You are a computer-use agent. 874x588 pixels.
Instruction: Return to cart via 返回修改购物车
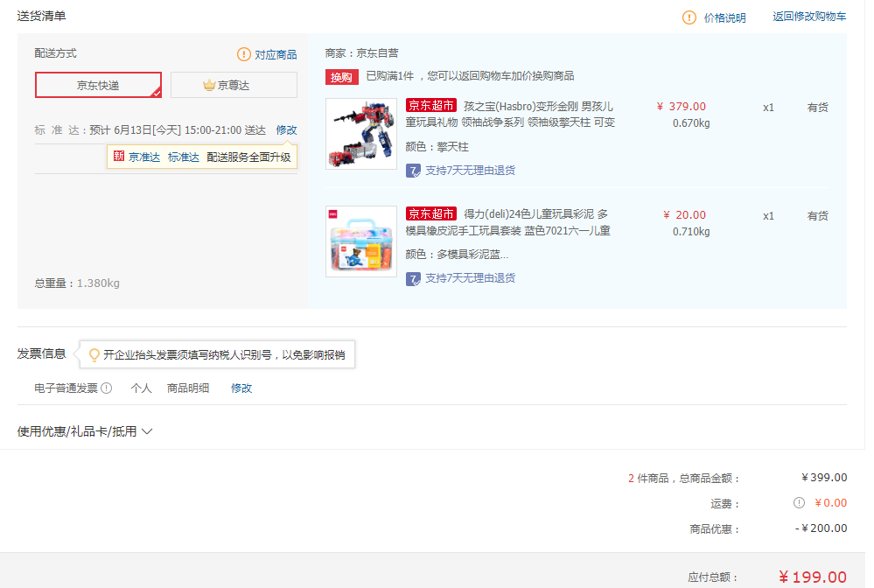pyautogui.click(x=809, y=17)
